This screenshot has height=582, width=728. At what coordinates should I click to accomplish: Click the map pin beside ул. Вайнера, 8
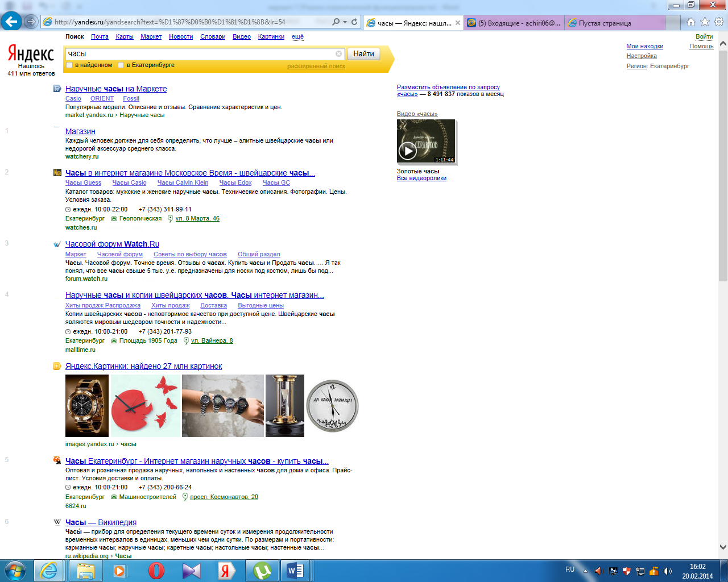[186, 340]
